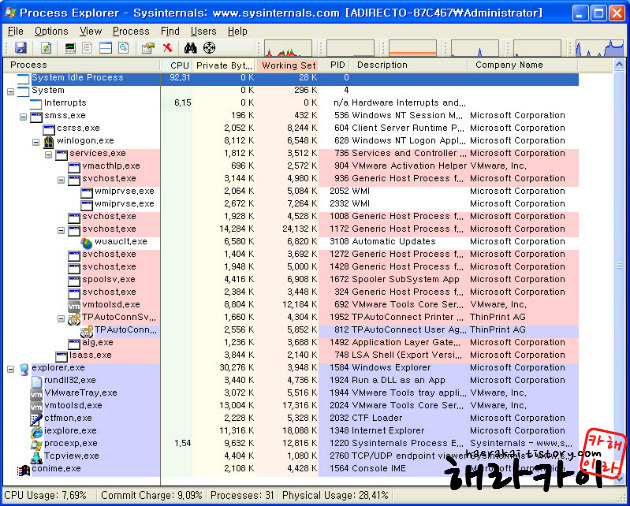Sort by Private Bytes column header
Image resolution: width=630 pixels, height=506 pixels.
tap(224, 65)
